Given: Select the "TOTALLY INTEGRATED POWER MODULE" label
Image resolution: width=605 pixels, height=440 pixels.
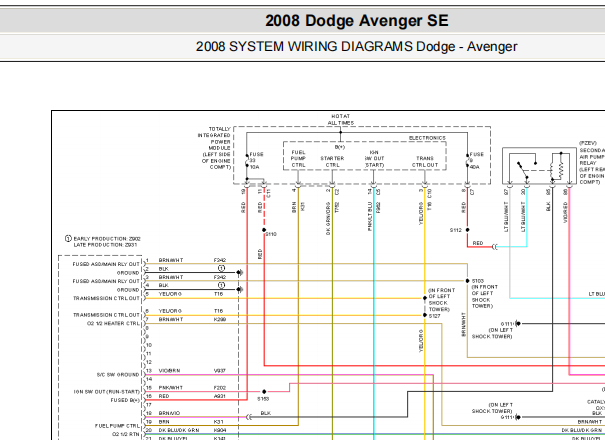Looking at the screenshot, I should pyautogui.click(x=215, y=138).
